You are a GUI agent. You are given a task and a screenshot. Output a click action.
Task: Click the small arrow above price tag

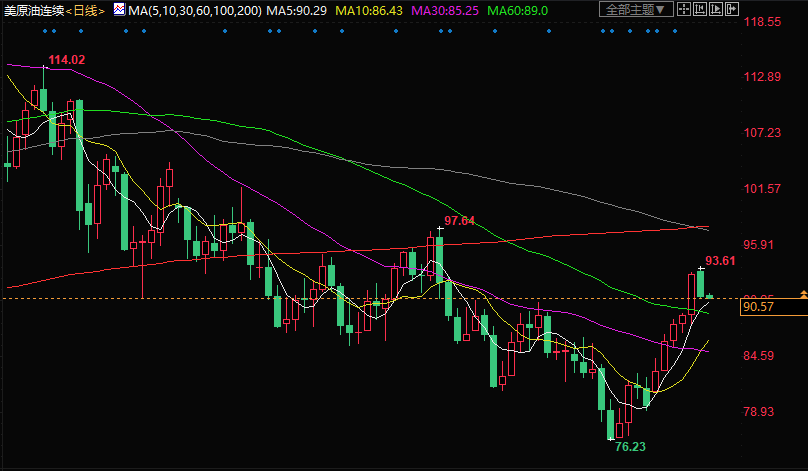803,294
